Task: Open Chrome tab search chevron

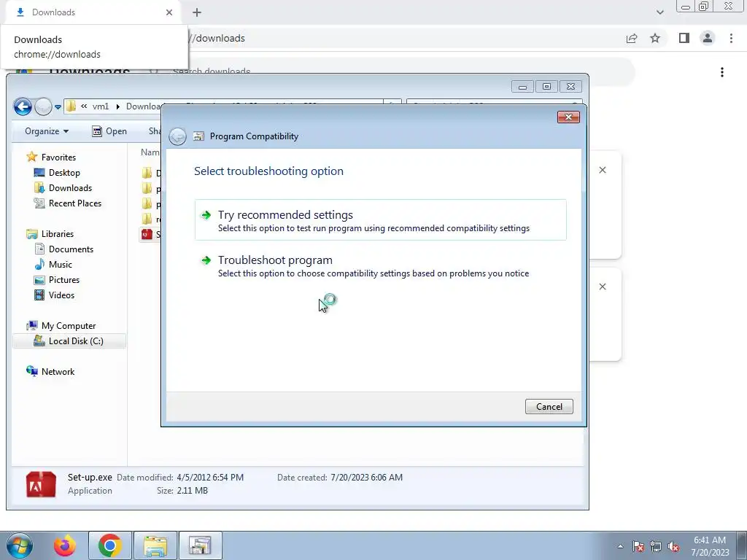Action: (x=659, y=12)
